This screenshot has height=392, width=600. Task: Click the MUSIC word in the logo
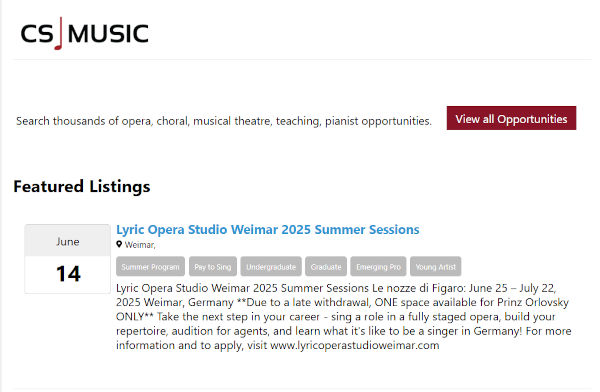108,34
